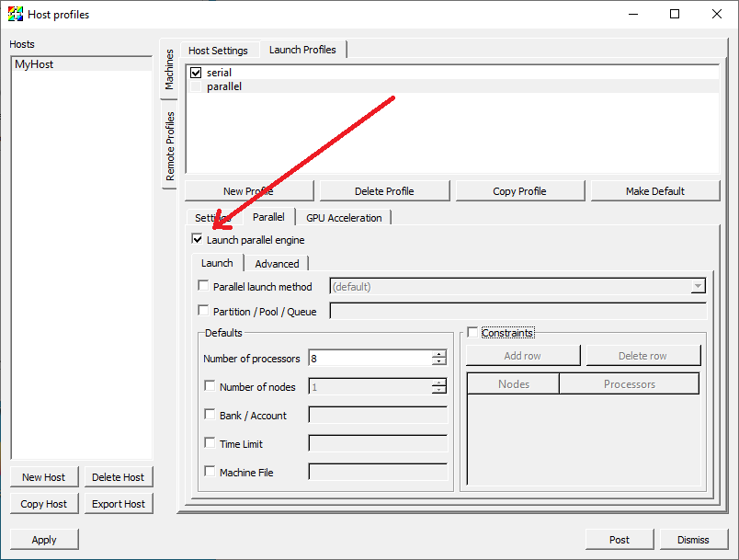Enable Parallel launch method checkbox

click(204, 286)
